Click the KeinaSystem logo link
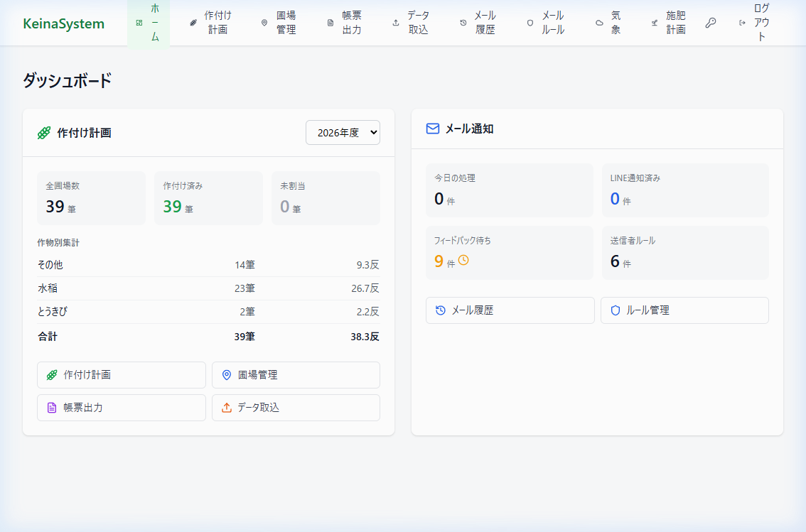The height and width of the screenshot is (532, 806). (x=63, y=23)
